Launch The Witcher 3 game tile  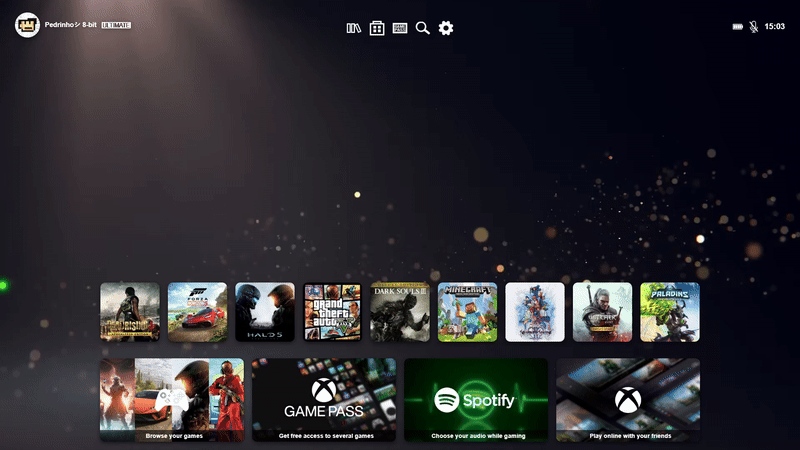pos(603,312)
